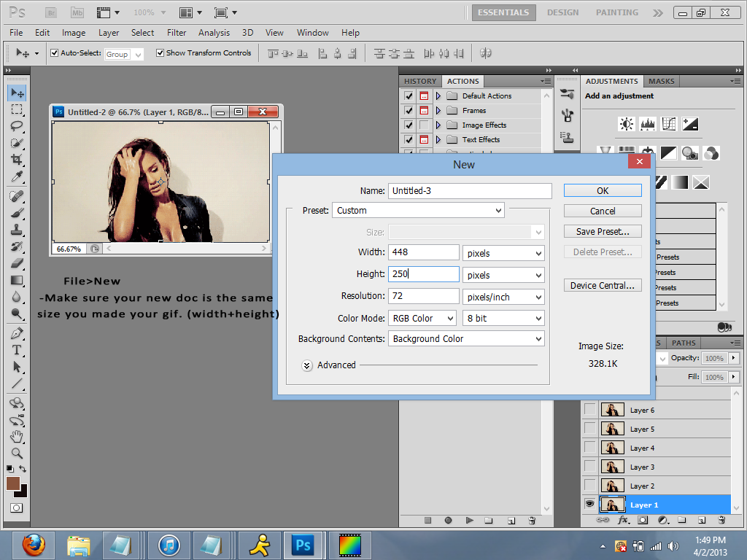The image size is (747, 560).
Task: Select the Rectangular Marquee tool
Action: 17,109
